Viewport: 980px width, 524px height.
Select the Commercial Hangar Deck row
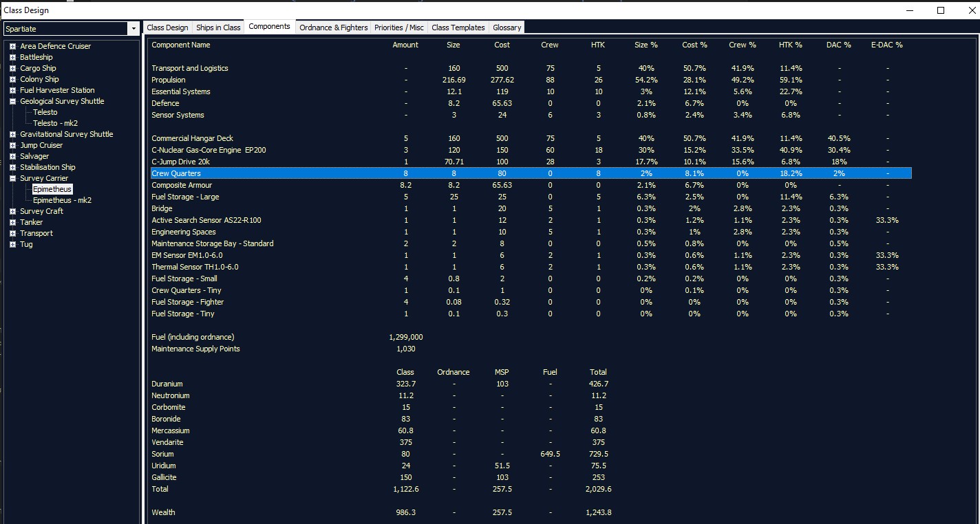coord(531,138)
